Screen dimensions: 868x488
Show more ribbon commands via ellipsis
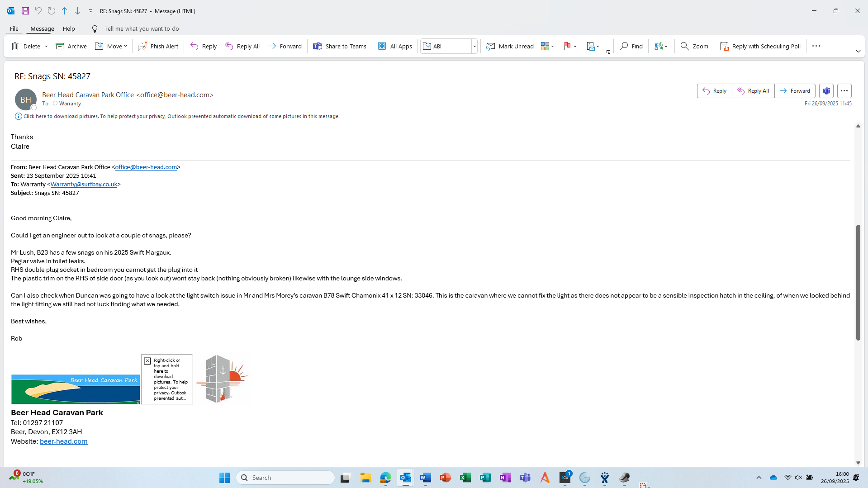point(816,46)
